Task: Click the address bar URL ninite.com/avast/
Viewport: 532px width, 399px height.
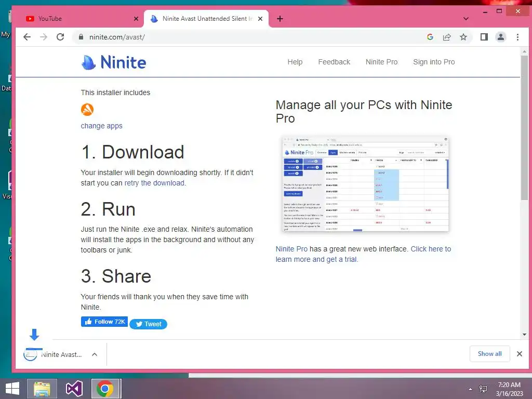Action: 117,37
